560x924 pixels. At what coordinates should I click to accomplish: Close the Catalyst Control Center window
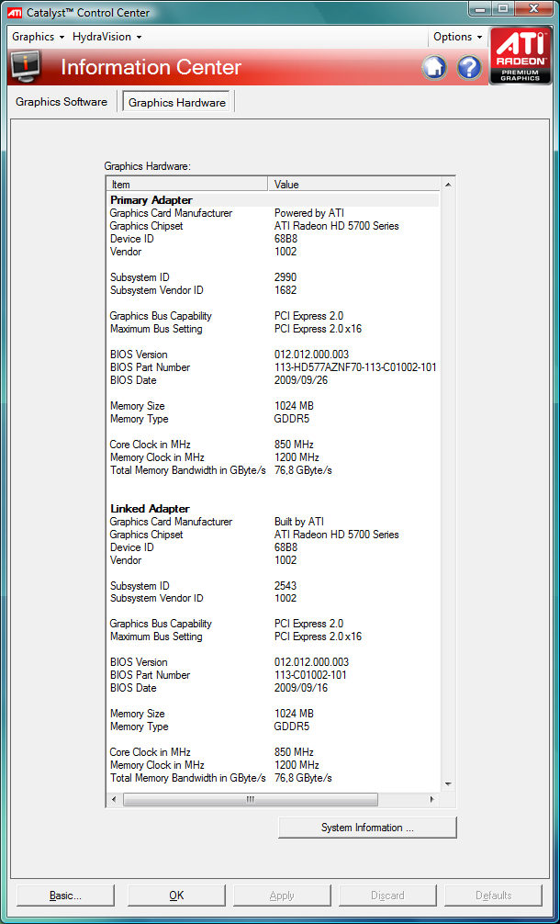pos(533,9)
